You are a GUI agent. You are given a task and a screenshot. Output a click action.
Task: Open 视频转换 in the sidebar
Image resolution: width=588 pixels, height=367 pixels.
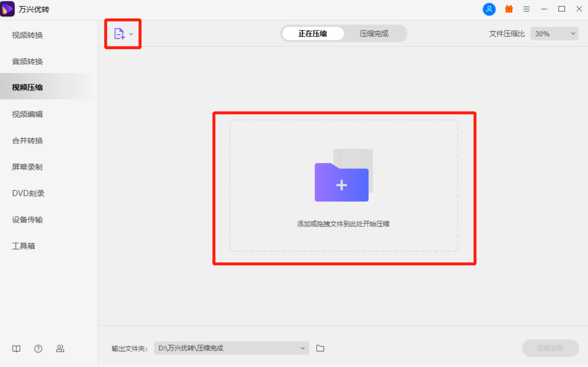pyautogui.click(x=27, y=35)
